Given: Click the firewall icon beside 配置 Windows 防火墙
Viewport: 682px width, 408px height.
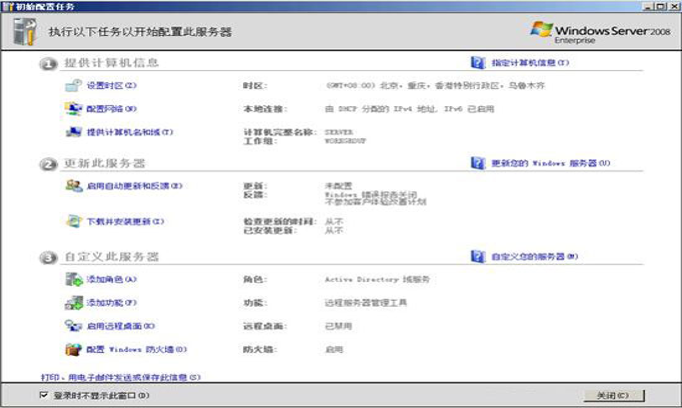Looking at the screenshot, I should click(72, 349).
